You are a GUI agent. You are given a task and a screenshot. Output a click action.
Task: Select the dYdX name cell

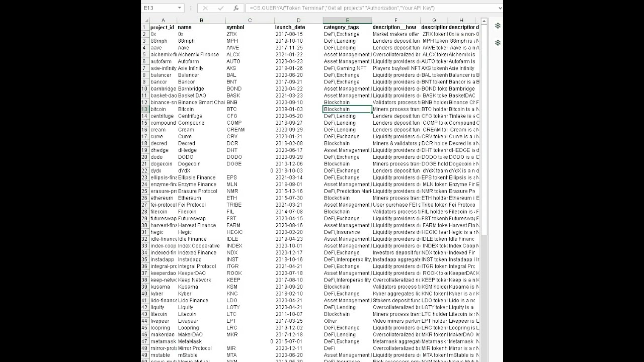(x=201, y=170)
